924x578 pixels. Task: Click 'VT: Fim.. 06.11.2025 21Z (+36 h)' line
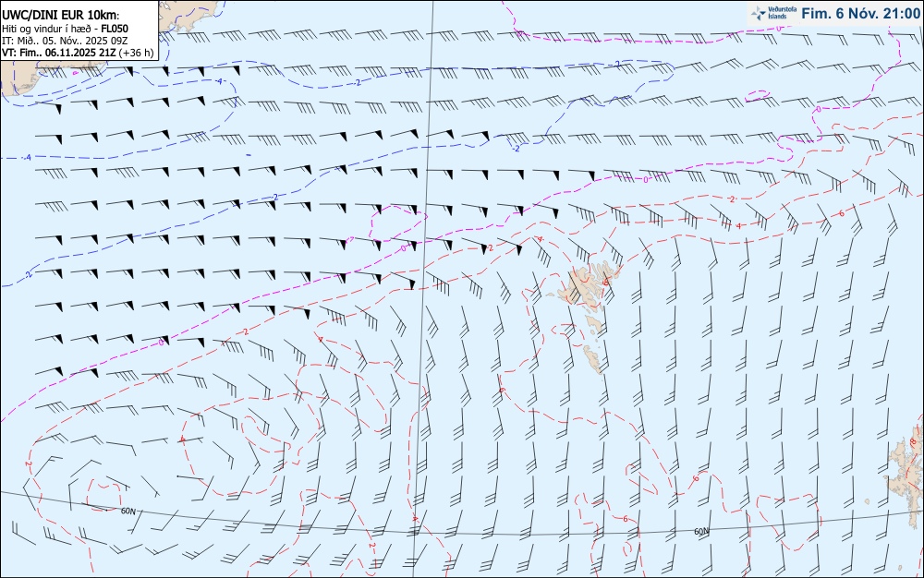[x=78, y=53]
